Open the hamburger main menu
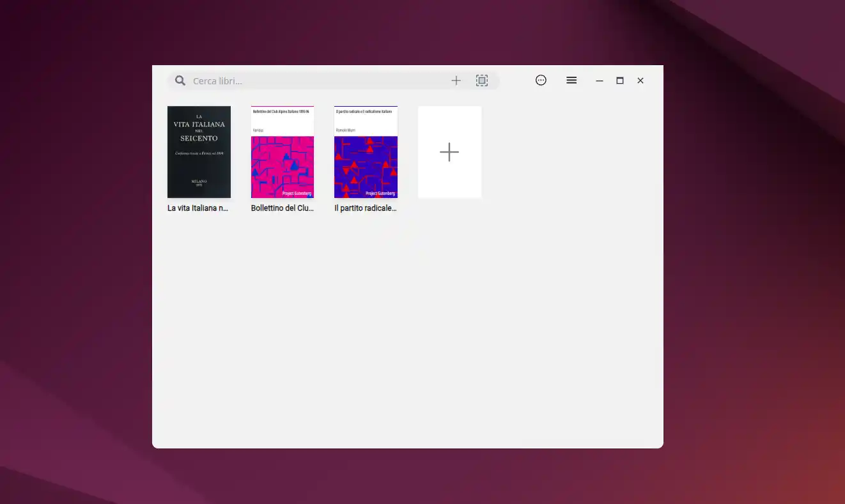 click(571, 80)
